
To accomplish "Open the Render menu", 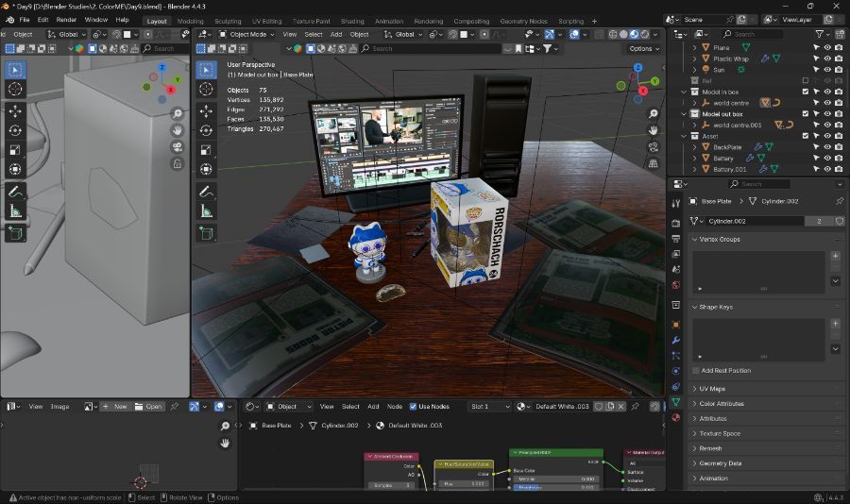I will [66, 20].
